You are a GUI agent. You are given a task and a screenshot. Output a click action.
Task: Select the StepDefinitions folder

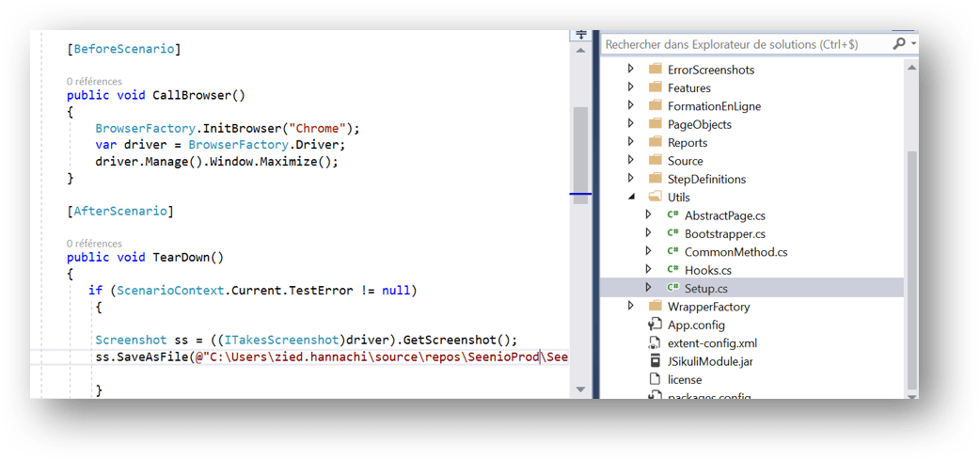tap(706, 179)
